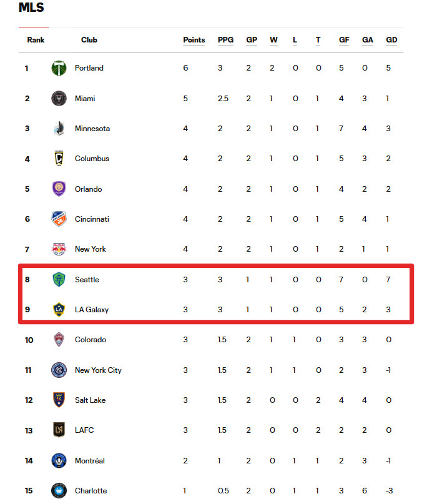This screenshot has width=432, height=504.
Task: Open the New York City club name
Action: coord(98,370)
